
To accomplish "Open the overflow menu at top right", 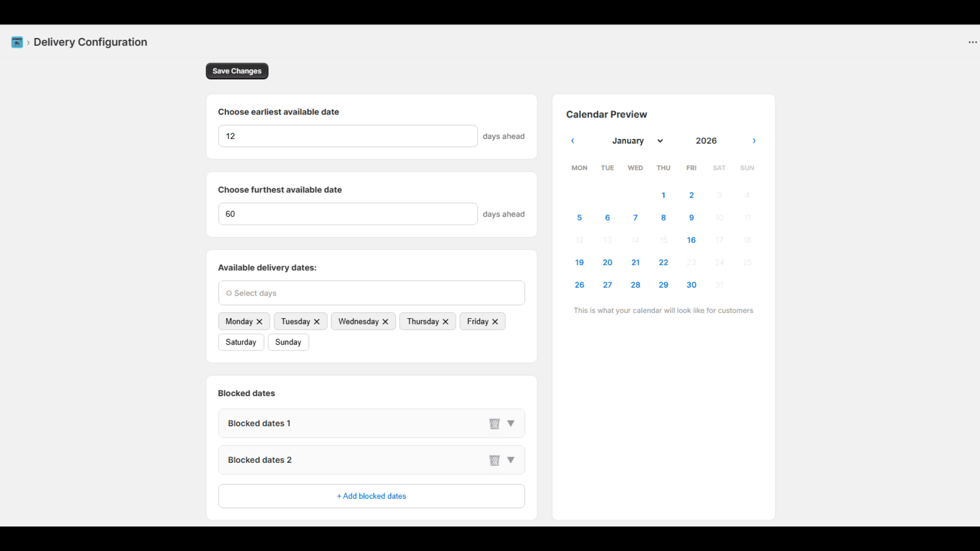I will coord(972,42).
